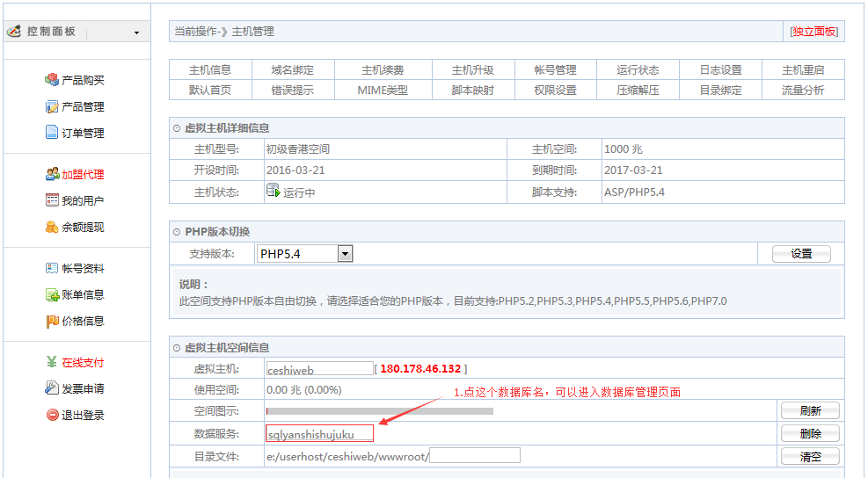Collapse the 虚拟主机空间信息 section header
The height and width of the screenshot is (478, 868).
tap(177, 348)
